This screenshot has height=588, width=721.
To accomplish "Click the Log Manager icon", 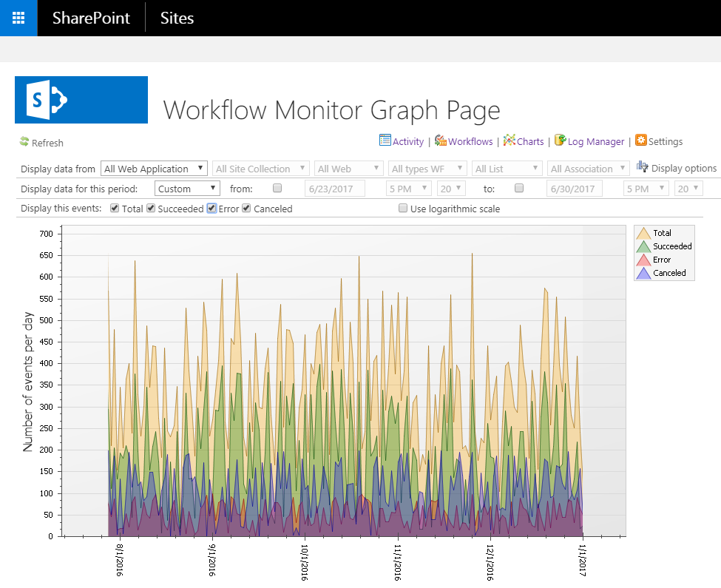I will [x=561, y=141].
